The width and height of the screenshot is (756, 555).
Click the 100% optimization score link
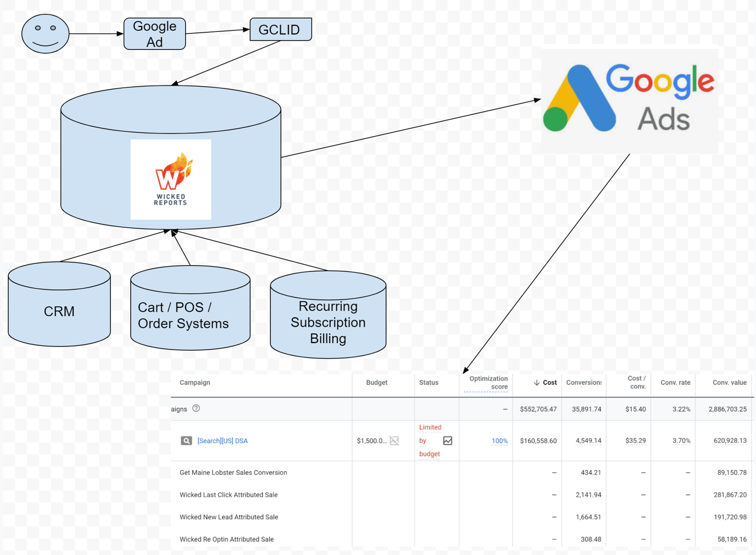[499, 441]
